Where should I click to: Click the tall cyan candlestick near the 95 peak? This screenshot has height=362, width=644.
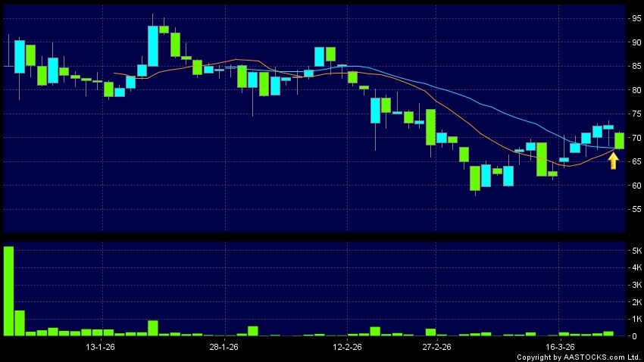tap(153, 45)
